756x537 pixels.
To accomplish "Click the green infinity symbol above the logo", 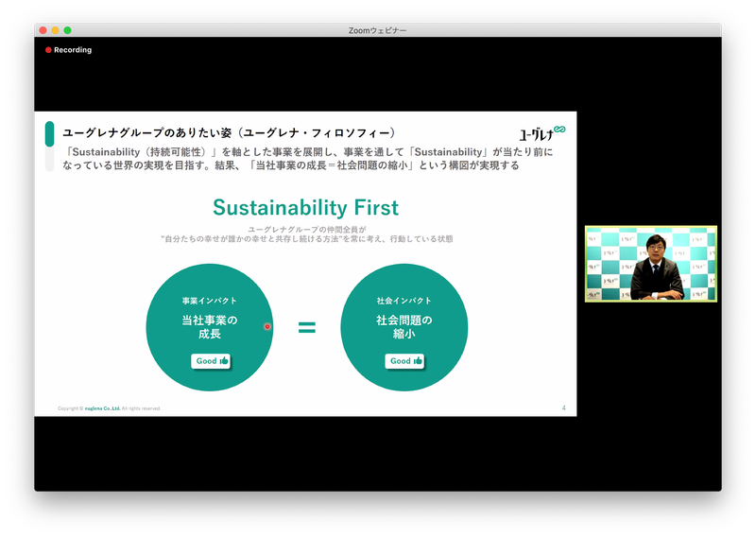I will (559, 129).
